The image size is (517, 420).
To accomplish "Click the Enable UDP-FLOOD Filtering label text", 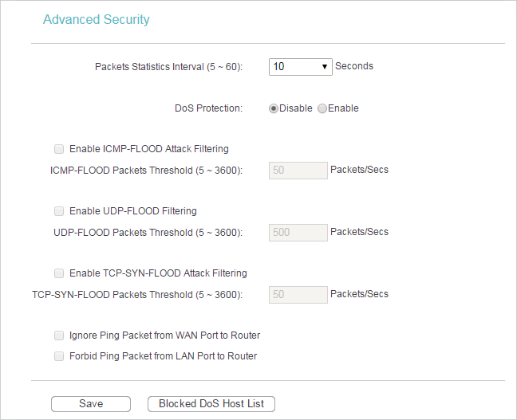I will (x=133, y=211).
